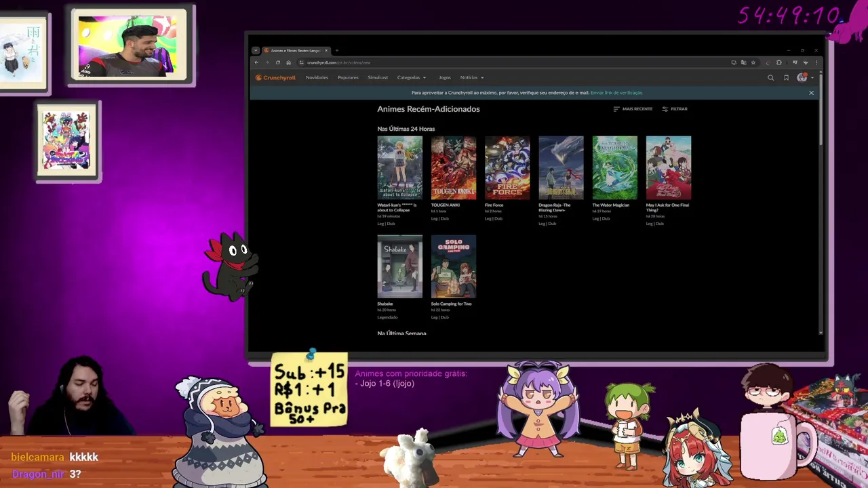Image resolution: width=868 pixels, height=488 pixels.
Task: Click the Filtrar filter icon button
Action: click(675, 109)
